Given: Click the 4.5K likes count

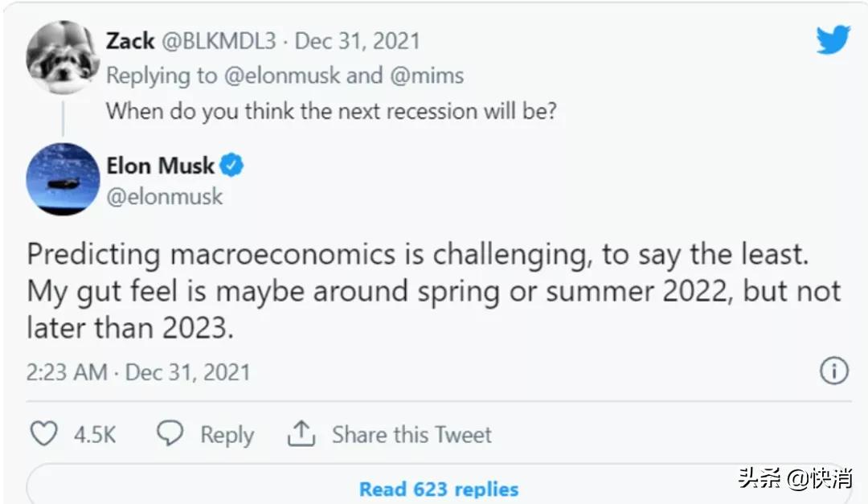Looking at the screenshot, I should (x=95, y=435).
